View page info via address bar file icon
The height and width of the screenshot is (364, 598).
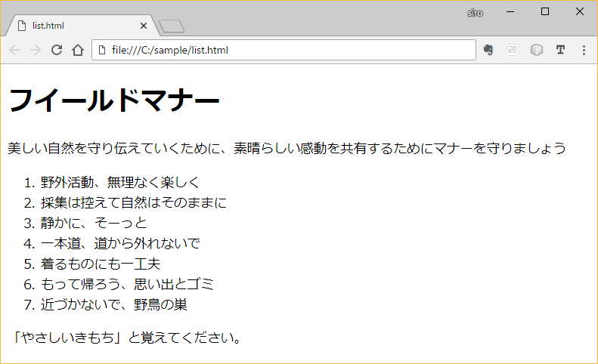(x=102, y=51)
